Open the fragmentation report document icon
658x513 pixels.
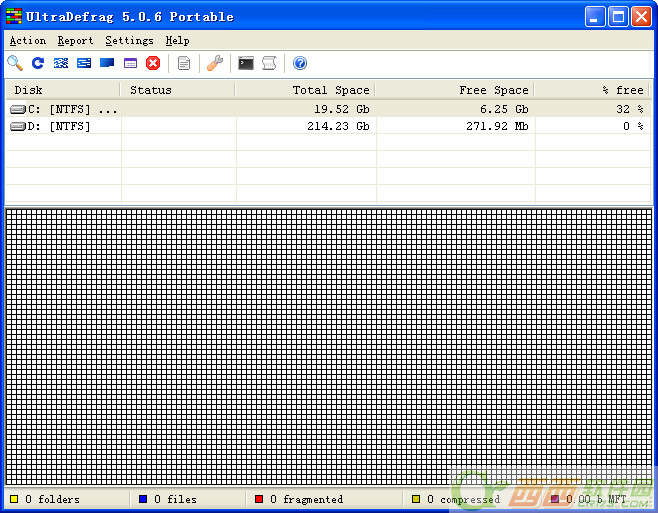(x=184, y=63)
